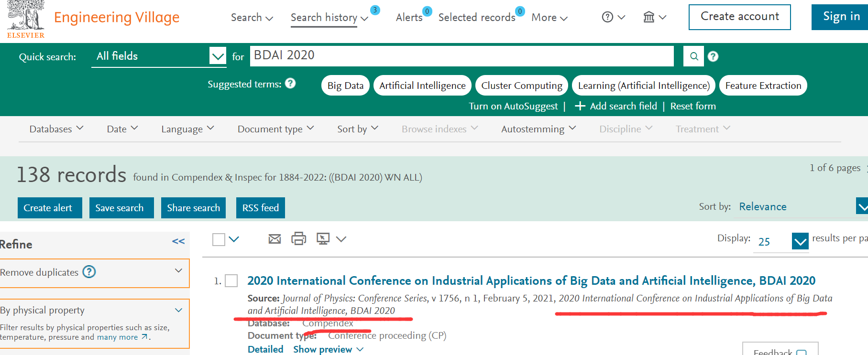Open the institution building icon menu
The width and height of the screenshot is (868, 355).
pos(655,17)
